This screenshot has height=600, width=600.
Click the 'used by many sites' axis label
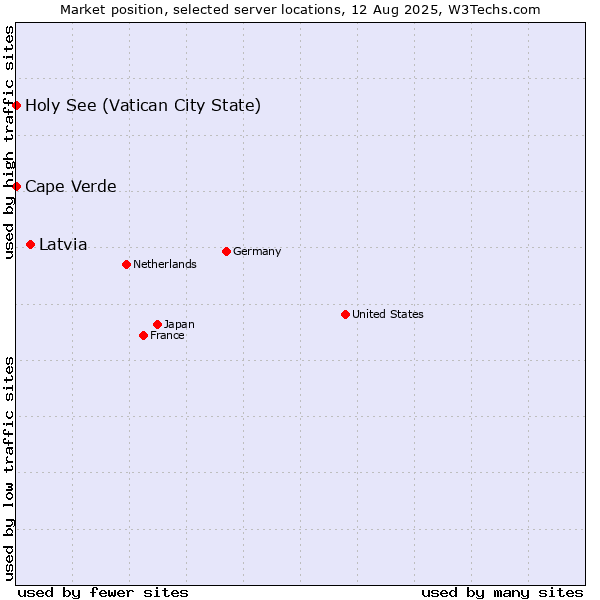pos(502,593)
